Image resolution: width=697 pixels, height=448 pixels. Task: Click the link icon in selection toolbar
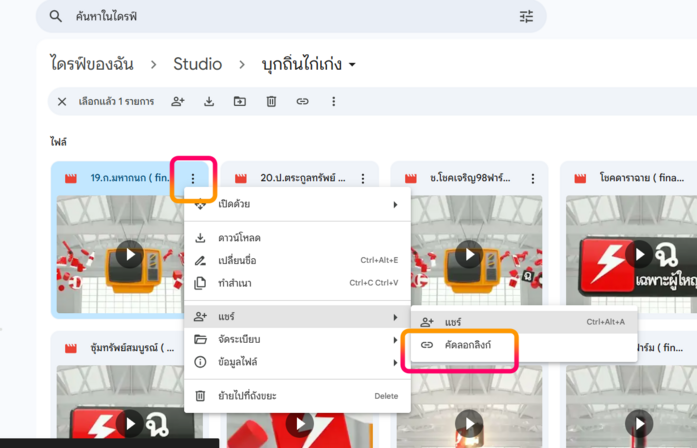coord(302,101)
